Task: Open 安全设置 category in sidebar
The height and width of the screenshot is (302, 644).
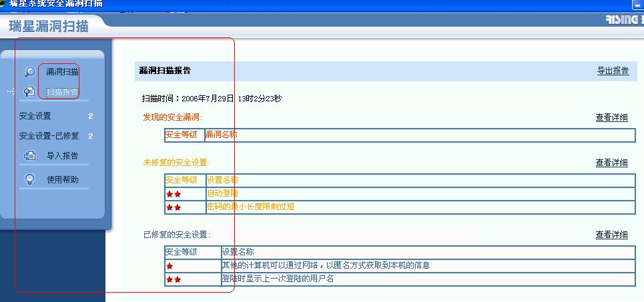Action: (35, 116)
